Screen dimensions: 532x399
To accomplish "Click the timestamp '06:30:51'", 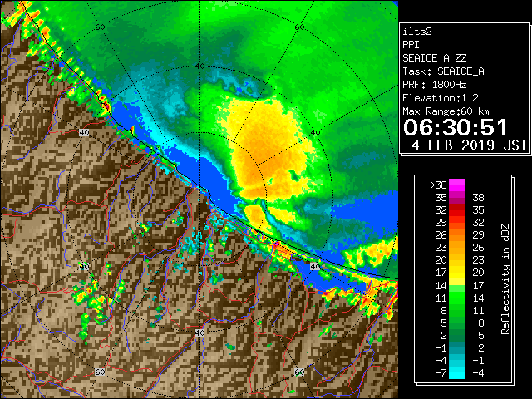I will [x=456, y=127].
